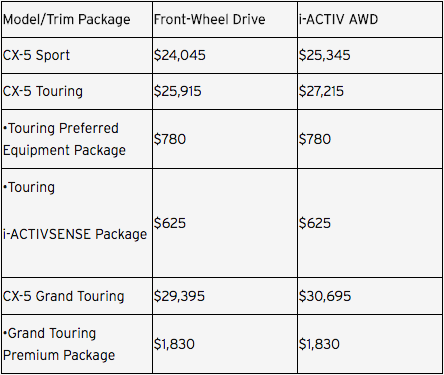Click the $625 i-ACTIV AWD cell

pyautogui.click(x=370, y=223)
